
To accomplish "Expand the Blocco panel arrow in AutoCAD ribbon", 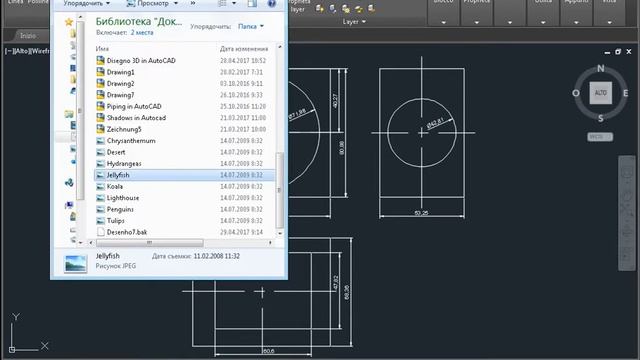I will [x=444, y=22].
